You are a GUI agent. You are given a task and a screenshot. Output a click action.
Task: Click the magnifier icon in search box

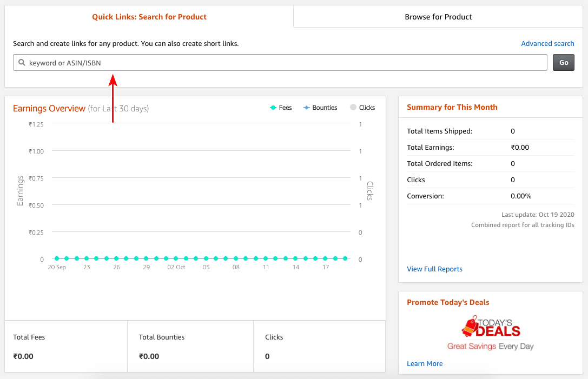pyautogui.click(x=22, y=63)
